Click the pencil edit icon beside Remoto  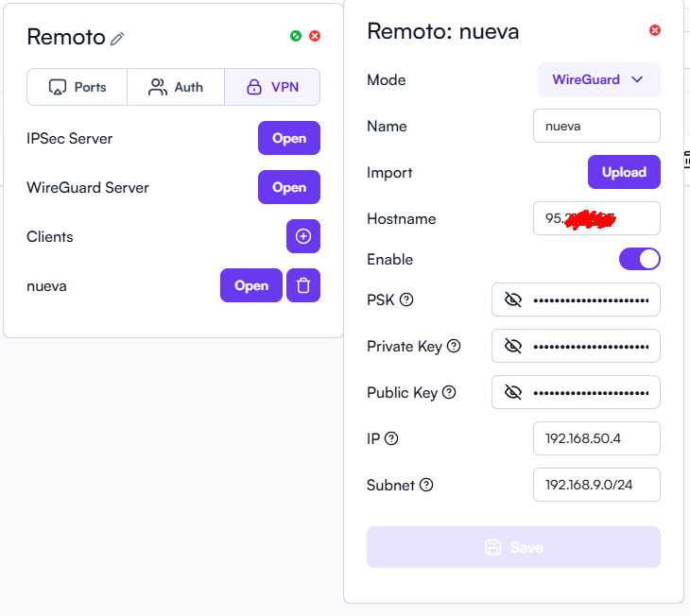117,39
